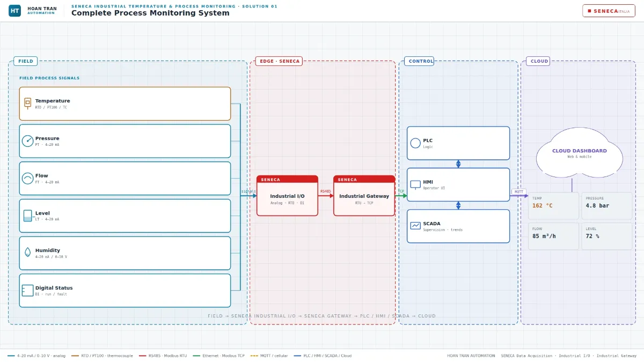Click the SENECA Italia badge in the header
This screenshot has height=362, width=644.
(609, 11)
